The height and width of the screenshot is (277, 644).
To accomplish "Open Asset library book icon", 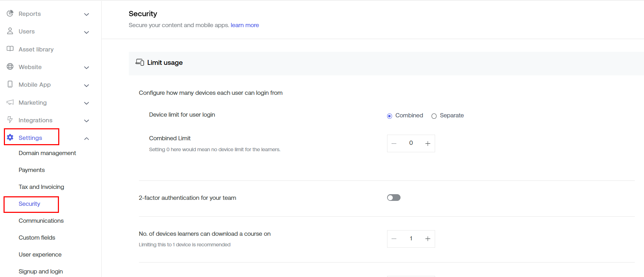I will pos(10,49).
